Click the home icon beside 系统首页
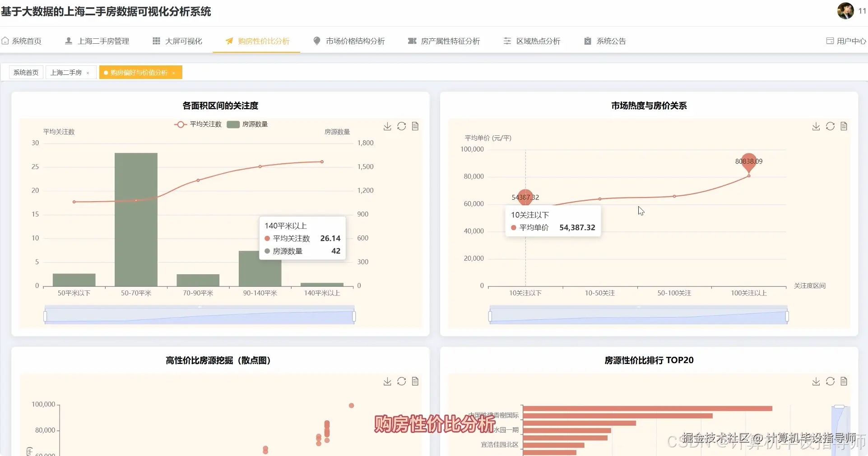868x456 pixels. [x=5, y=41]
